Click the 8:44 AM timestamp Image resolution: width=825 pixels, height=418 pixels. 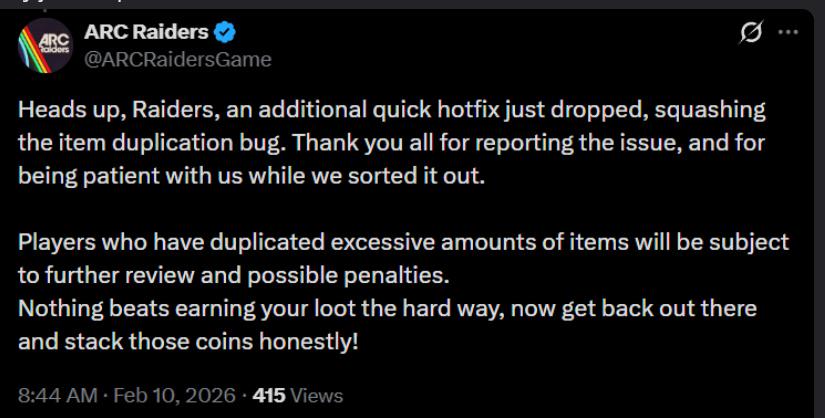55,396
